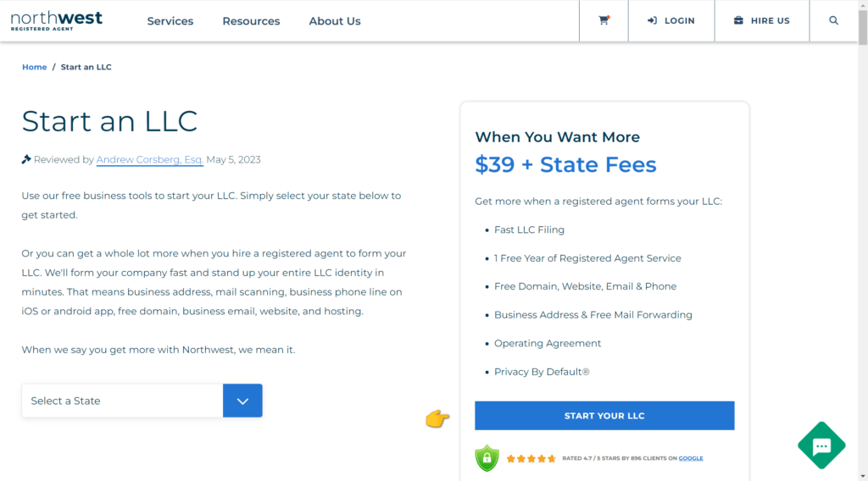Follow the Home breadcrumb link

pos(35,67)
